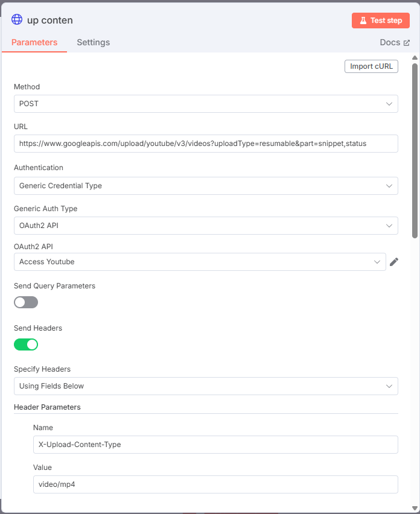The width and height of the screenshot is (420, 514).
Task: Expand the Specify Headers dropdown
Action: point(206,386)
